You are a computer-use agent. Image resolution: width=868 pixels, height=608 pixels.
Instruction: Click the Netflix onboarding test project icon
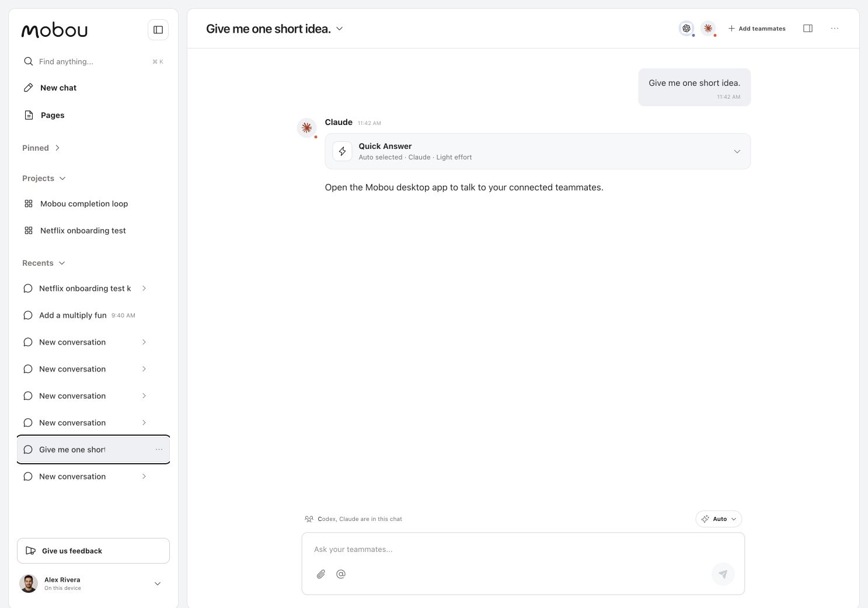[29, 231]
